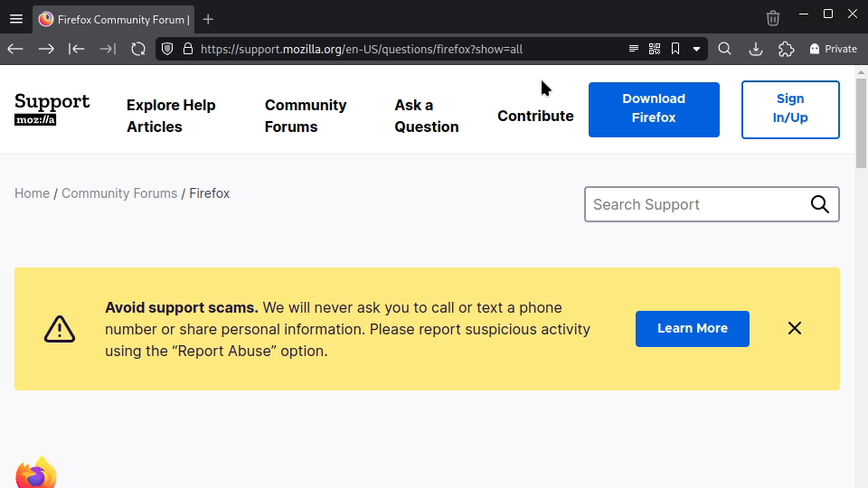Open the Community Forums menu
Image resolution: width=868 pixels, height=488 pixels.
[x=306, y=116]
